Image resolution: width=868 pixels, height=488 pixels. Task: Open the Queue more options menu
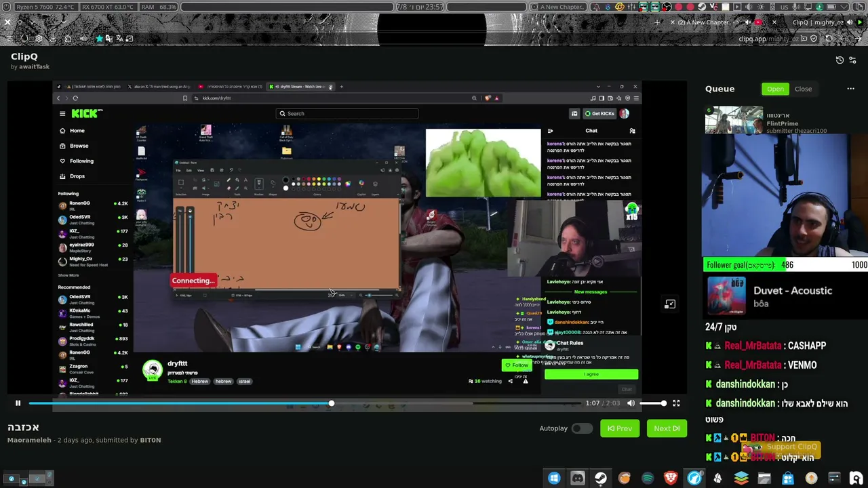[x=850, y=89]
